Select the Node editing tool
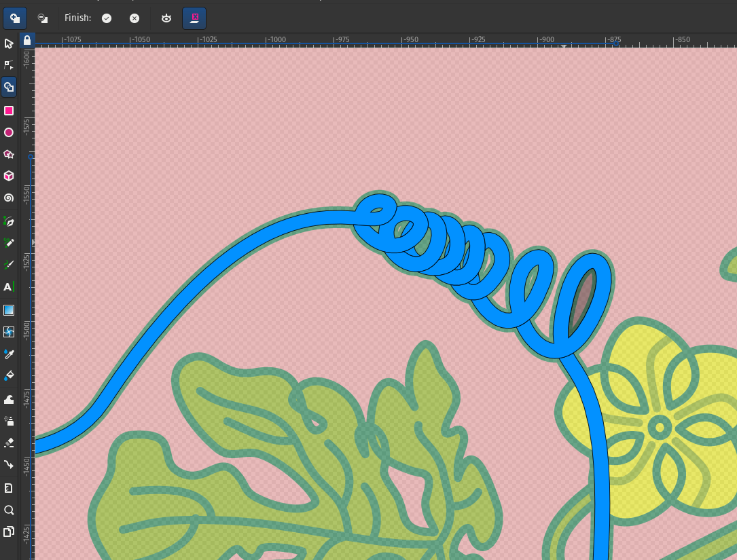The width and height of the screenshot is (737, 560). coord(9,65)
